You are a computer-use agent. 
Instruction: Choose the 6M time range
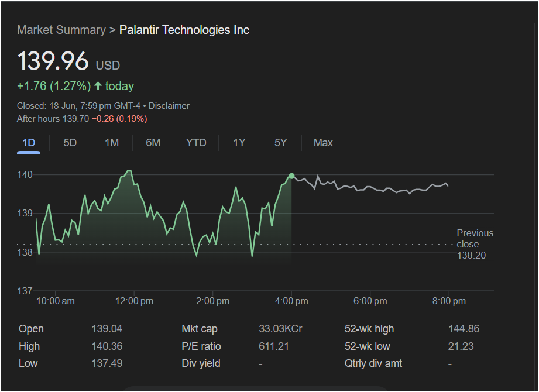(153, 143)
